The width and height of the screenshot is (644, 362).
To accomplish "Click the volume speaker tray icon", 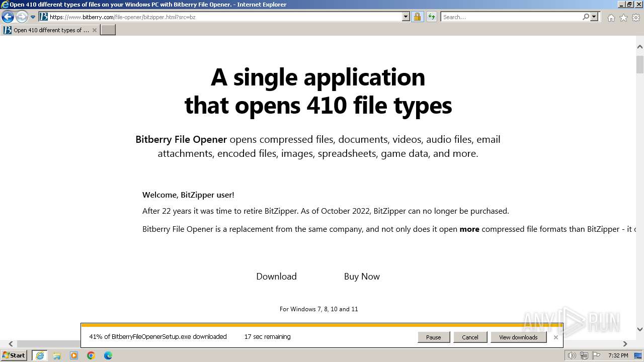I will pyautogui.click(x=572, y=355).
